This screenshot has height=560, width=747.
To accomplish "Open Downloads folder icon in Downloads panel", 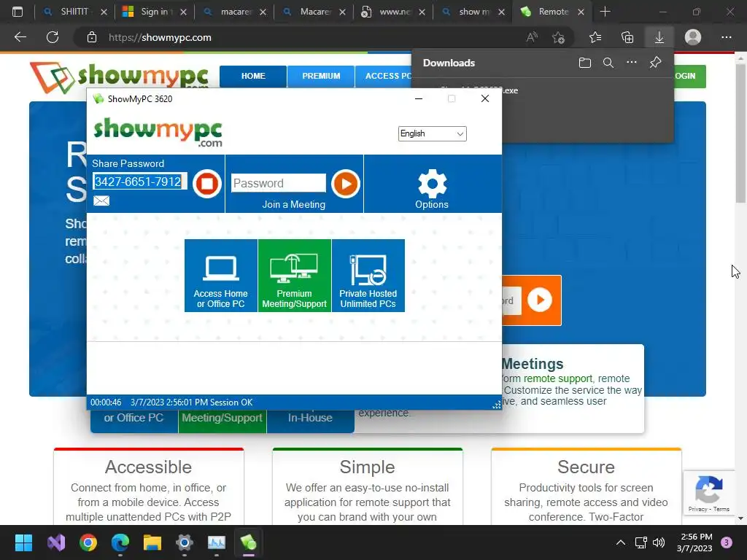I will click(x=585, y=63).
